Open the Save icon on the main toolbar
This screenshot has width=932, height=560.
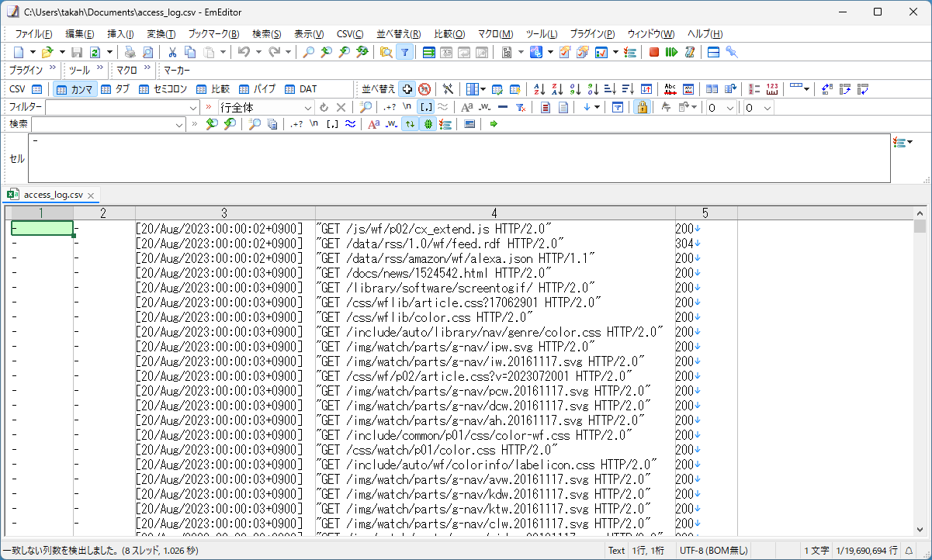pos(76,51)
